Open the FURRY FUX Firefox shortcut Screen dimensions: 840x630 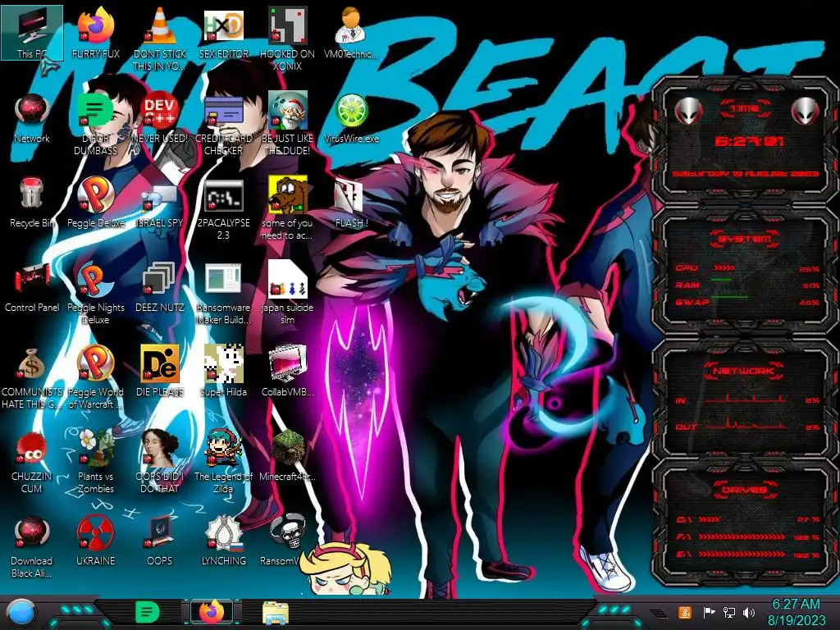click(x=95, y=33)
